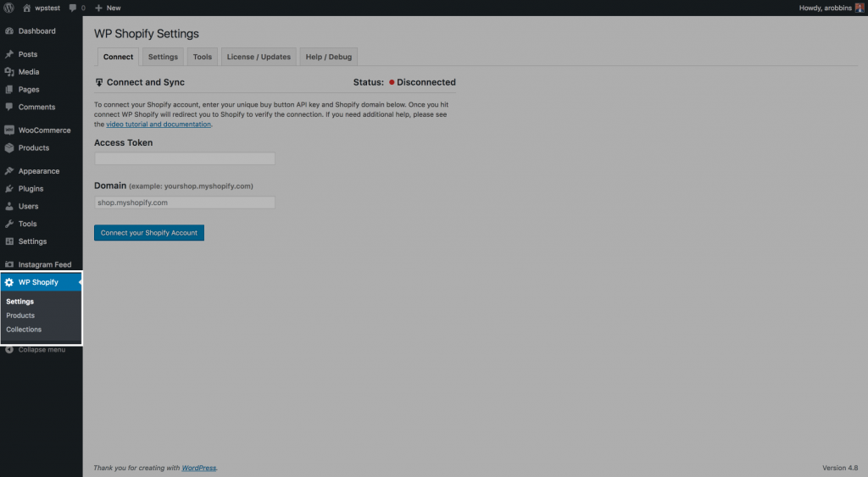
Task: Click the plus icon beside New
Action: [98, 8]
